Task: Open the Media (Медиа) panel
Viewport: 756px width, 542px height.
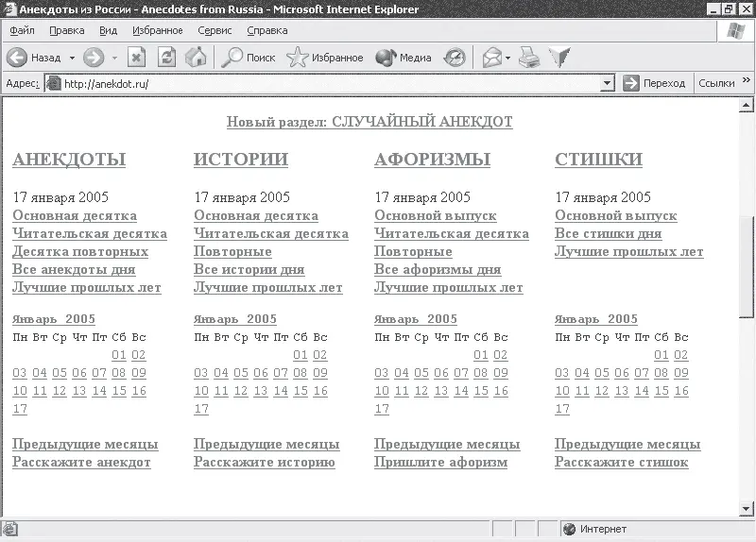Action: pos(404,58)
